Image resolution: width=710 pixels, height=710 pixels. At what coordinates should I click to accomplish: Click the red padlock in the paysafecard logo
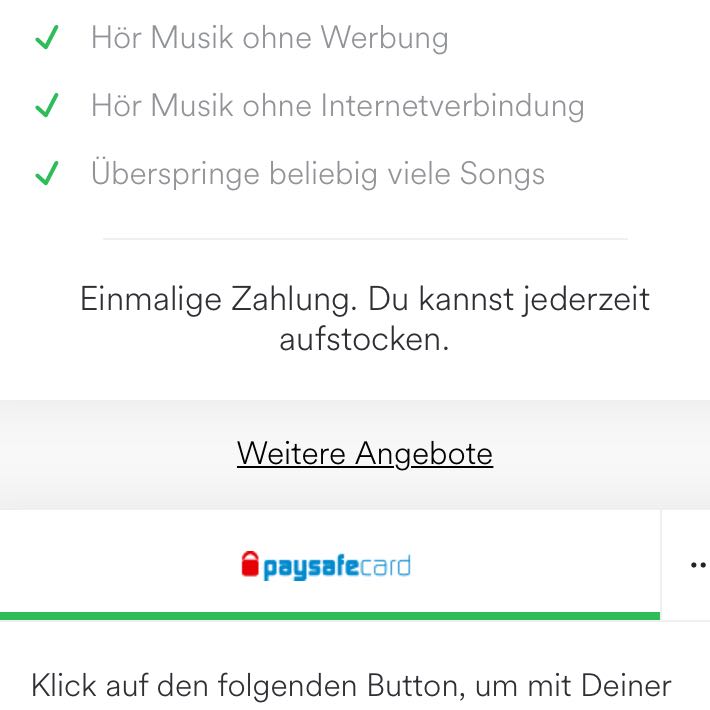tap(249, 564)
